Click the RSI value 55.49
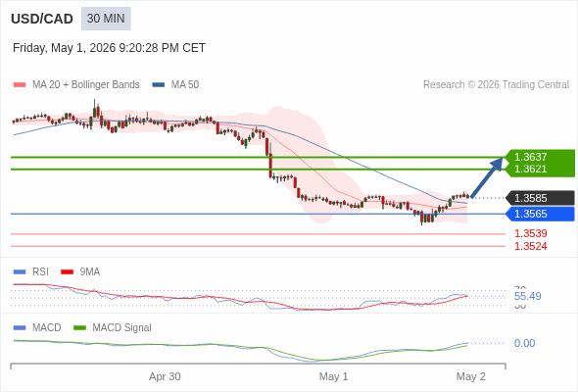The image size is (578, 392). (x=527, y=296)
